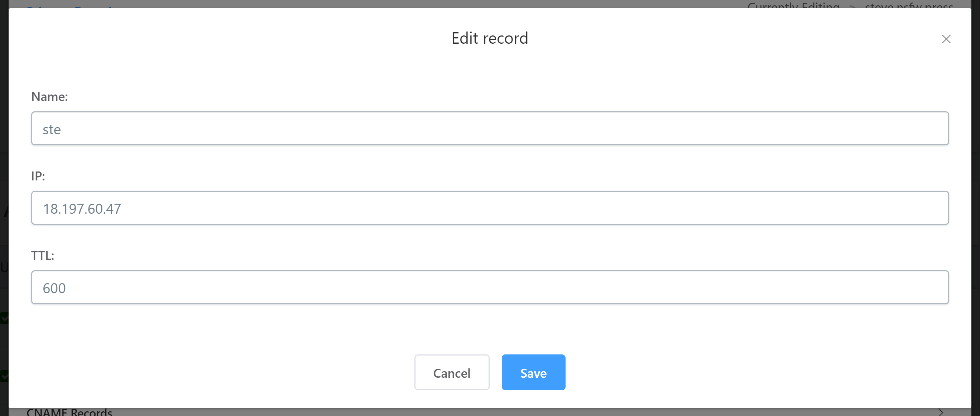Expand the CNAME Records chevron arrow

pos(941,412)
